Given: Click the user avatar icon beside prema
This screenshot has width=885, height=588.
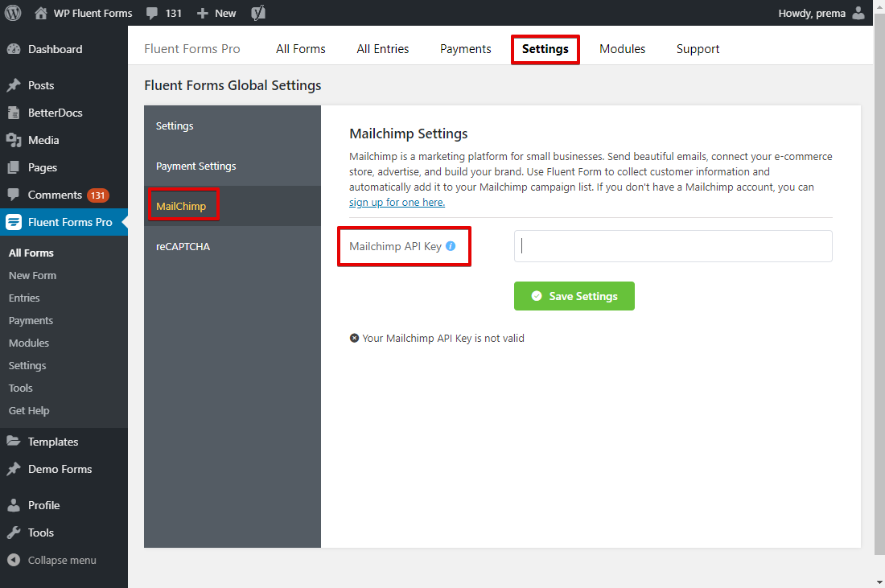Looking at the screenshot, I should tap(858, 13).
